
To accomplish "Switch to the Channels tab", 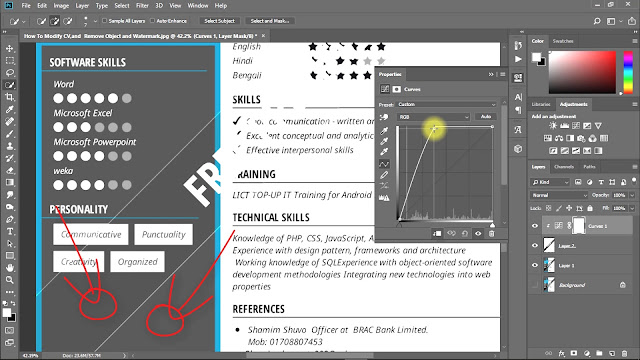I will (x=564, y=167).
